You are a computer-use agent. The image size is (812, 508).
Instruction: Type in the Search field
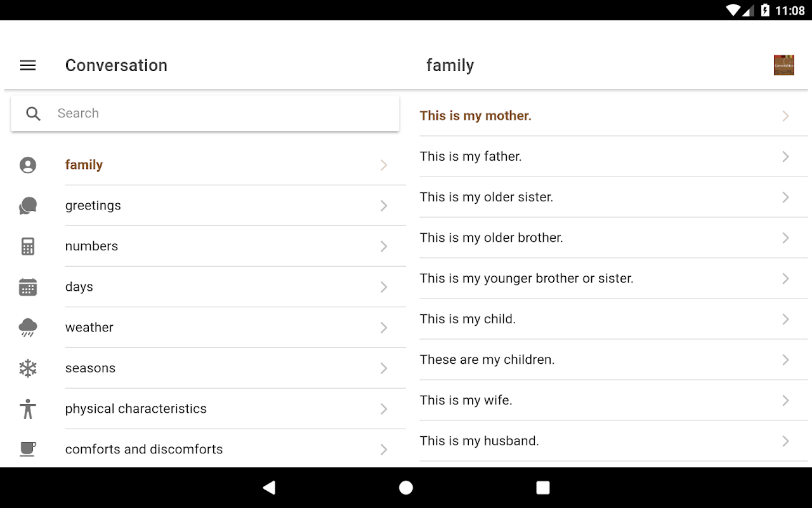coord(222,114)
